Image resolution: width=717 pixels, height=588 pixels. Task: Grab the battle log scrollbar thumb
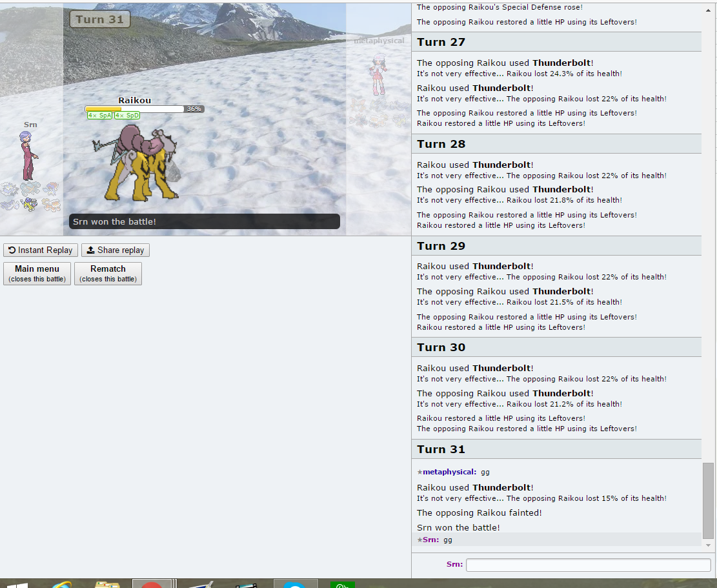pos(708,501)
